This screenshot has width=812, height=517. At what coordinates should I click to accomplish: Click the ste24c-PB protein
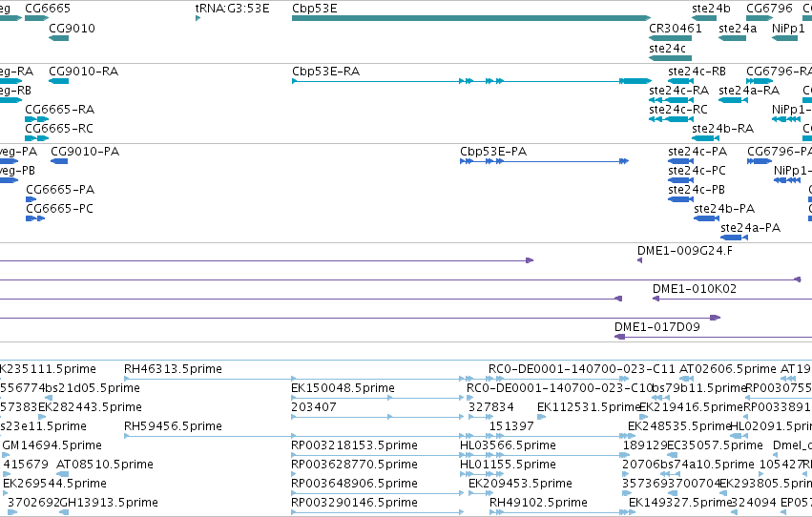pyautogui.click(x=681, y=199)
